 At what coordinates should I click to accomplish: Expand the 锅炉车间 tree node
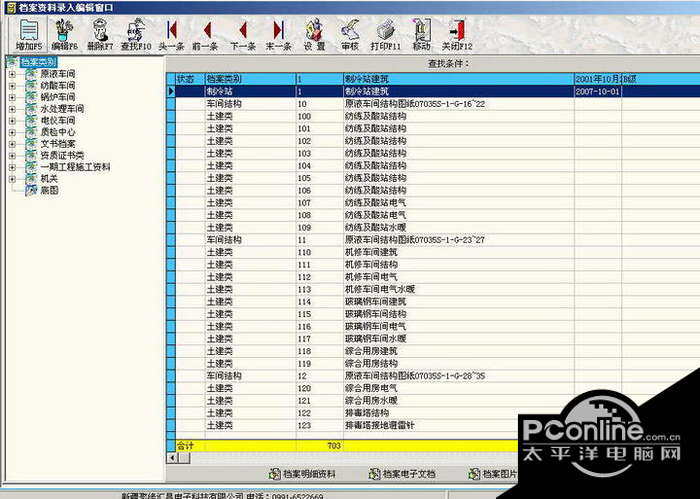click(x=12, y=97)
